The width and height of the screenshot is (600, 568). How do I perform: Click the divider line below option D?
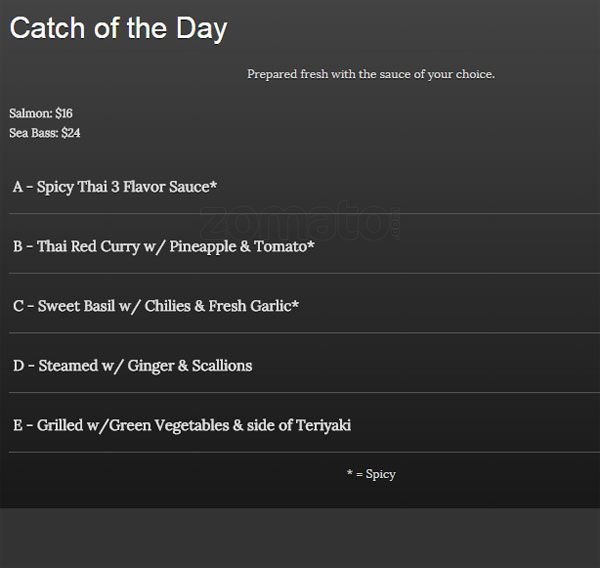click(x=300, y=392)
